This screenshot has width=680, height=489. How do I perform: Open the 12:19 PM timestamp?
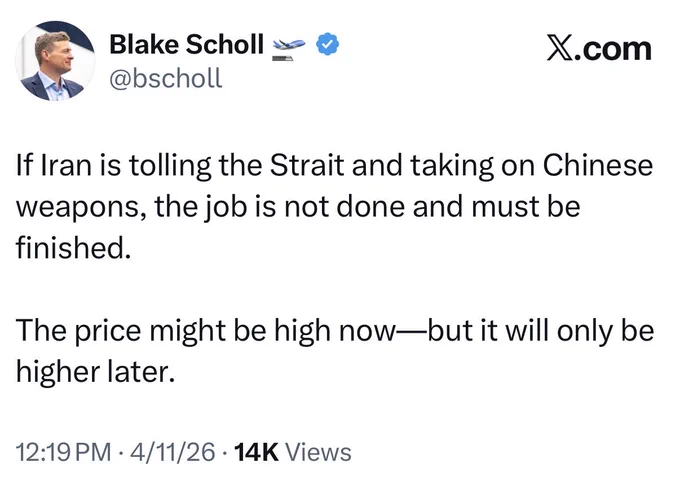click(x=64, y=452)
